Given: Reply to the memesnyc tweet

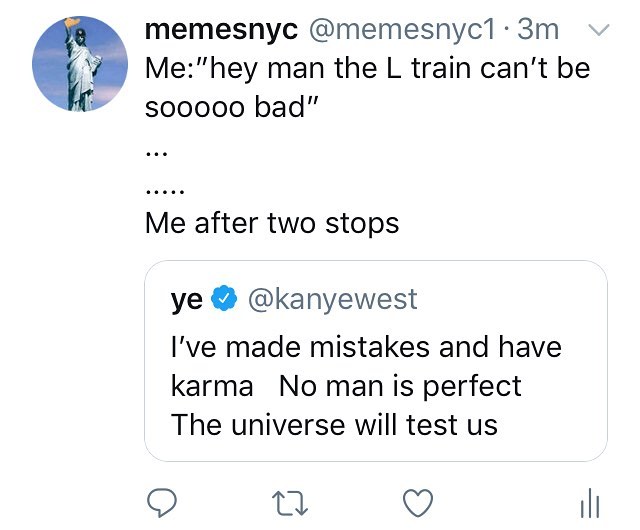Looking at the screenshot, I should [162, 501].
